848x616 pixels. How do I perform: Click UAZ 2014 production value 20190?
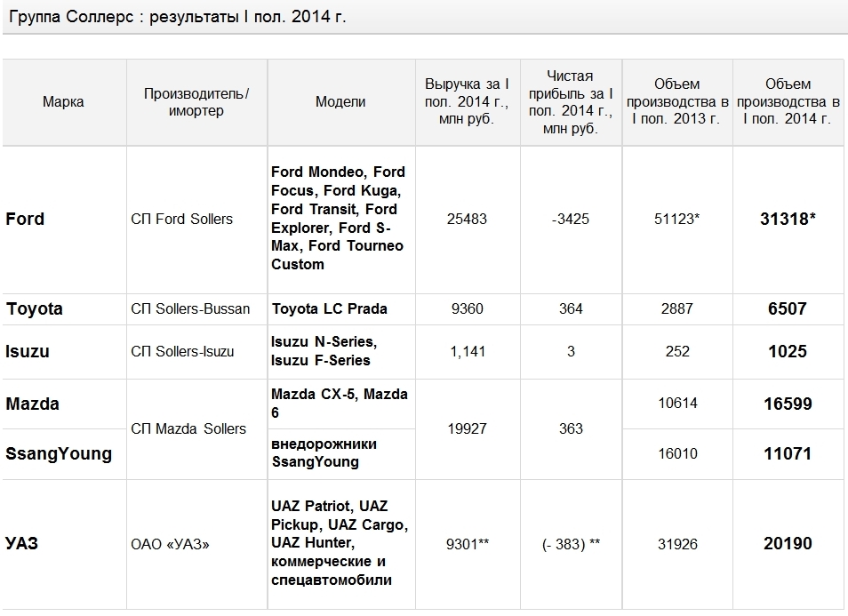[x=788, y=543]
